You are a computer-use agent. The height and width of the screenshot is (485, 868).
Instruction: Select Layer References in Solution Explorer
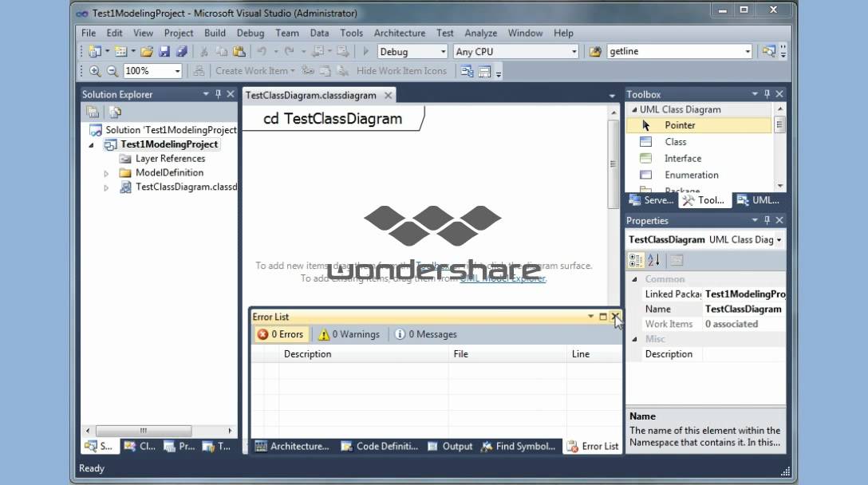tap(170, 159)
